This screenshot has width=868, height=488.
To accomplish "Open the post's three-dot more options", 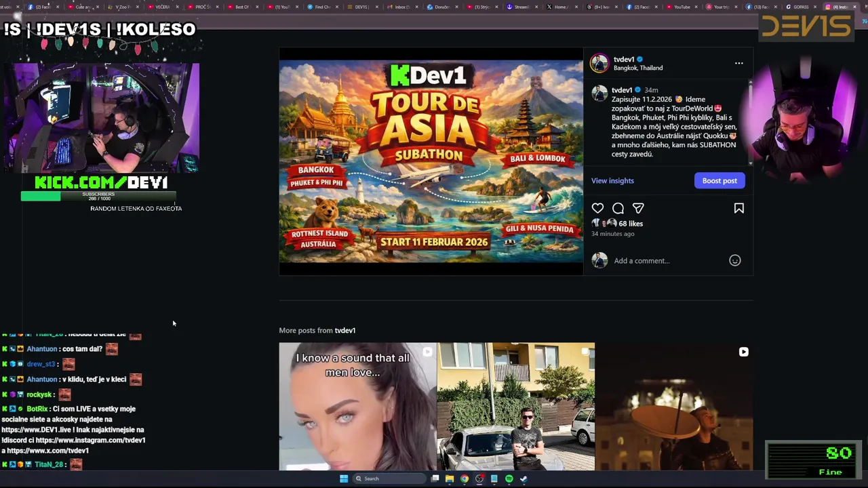I will click(x=738, y=63).
